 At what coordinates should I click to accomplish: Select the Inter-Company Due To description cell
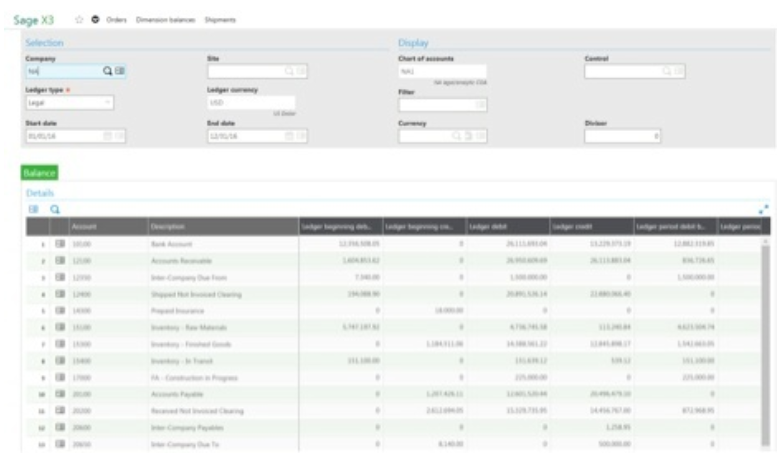(x=223, y=444)
